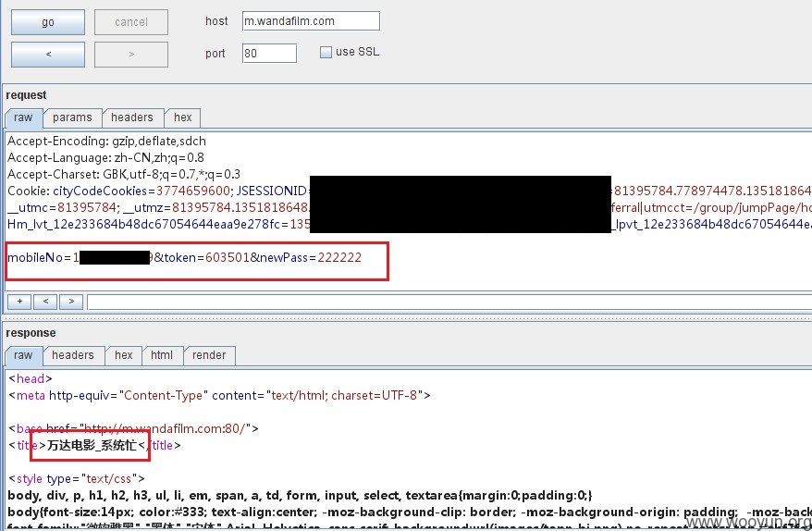This screenshot has height=531, width=812.
Task: Click the cityCodeCookies value 3774659600
Action: point(192,191)
